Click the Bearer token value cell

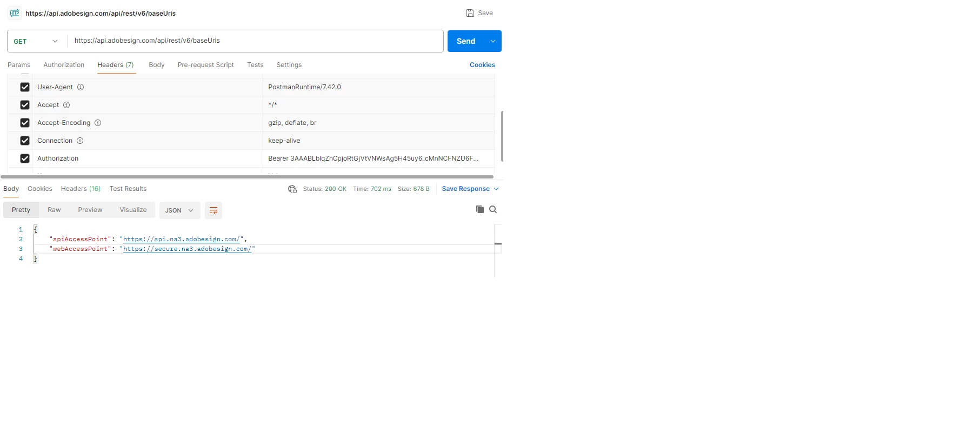(378, 158)
